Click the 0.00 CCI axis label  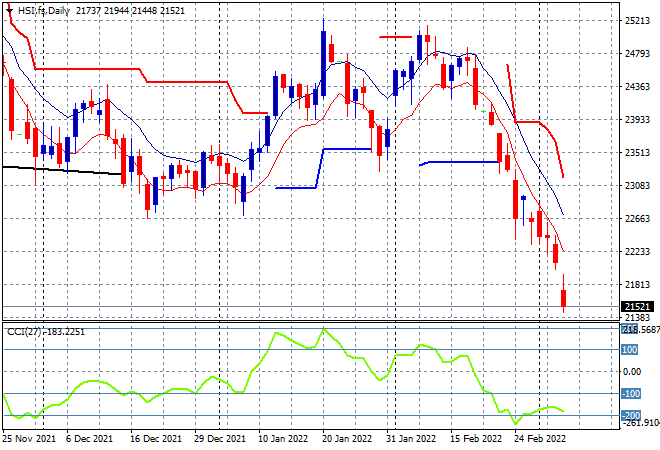[x=632, y=372]
